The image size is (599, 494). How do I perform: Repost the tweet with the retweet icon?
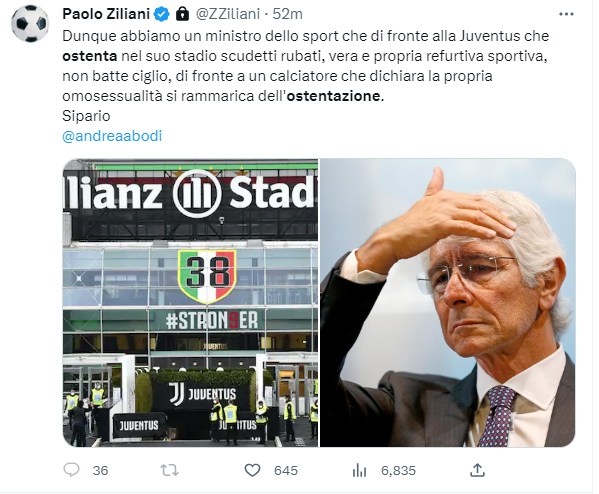(x=169, y=470)
